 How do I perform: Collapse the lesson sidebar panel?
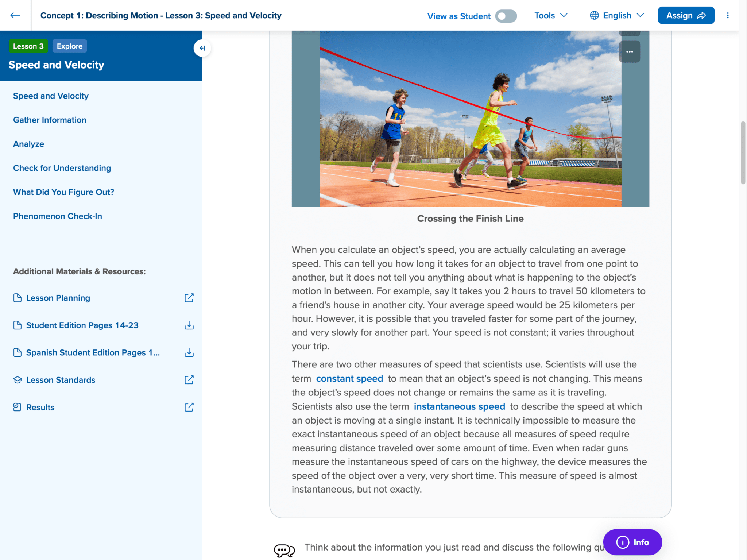click(x=202, y=48)
